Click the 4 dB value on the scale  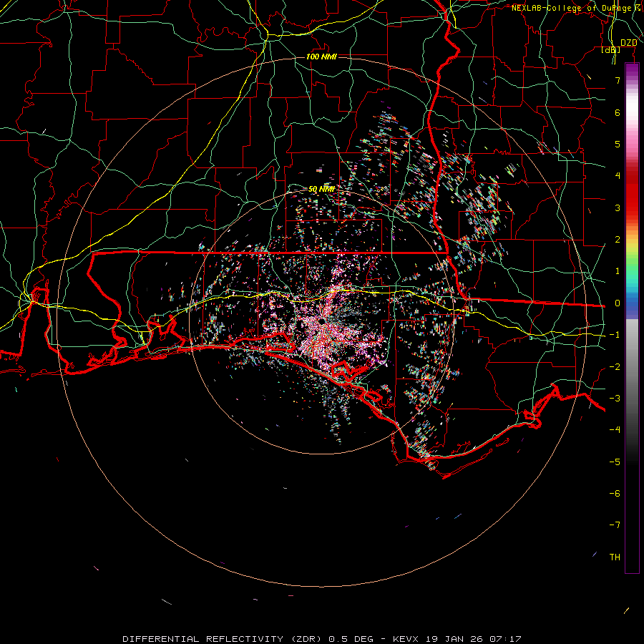point(618,176)
